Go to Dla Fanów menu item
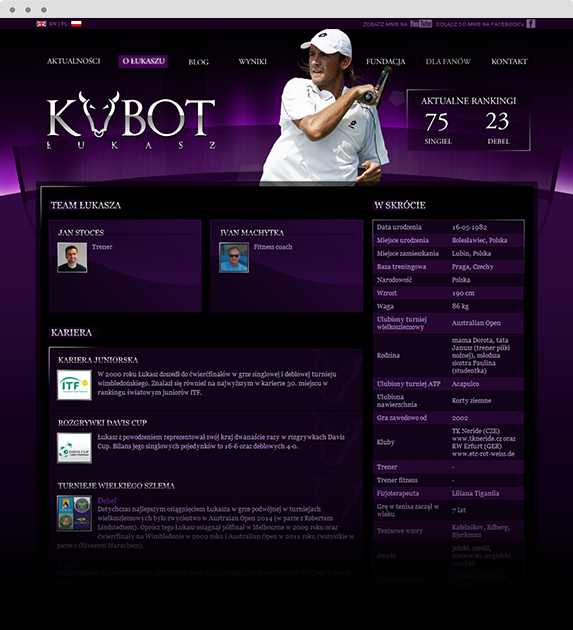Image resolution: width=573 pixels, height=630 pixels. [x=448, y=61]
